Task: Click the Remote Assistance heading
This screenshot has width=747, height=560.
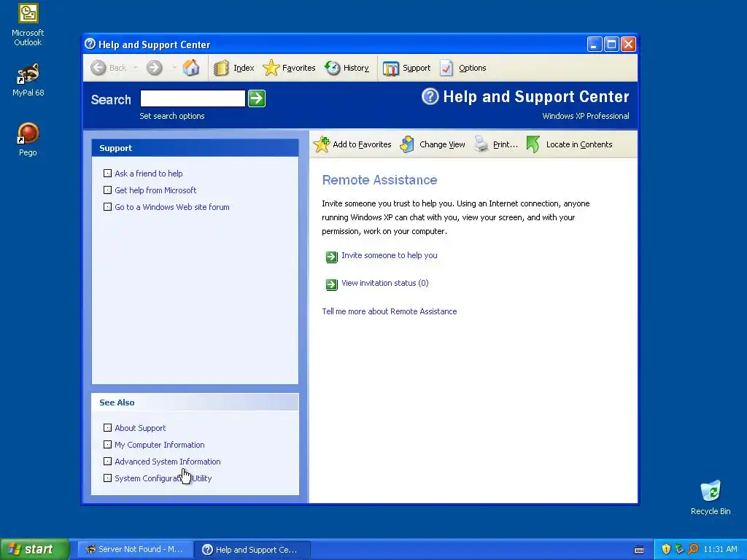Action: tap(379, 180)
